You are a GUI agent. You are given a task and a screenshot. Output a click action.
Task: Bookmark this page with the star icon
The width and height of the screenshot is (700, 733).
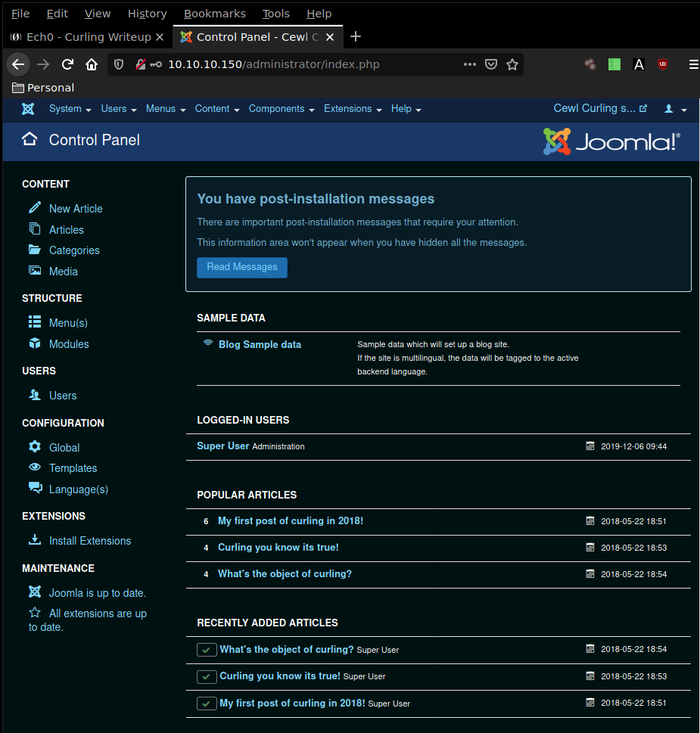(512, 64)
